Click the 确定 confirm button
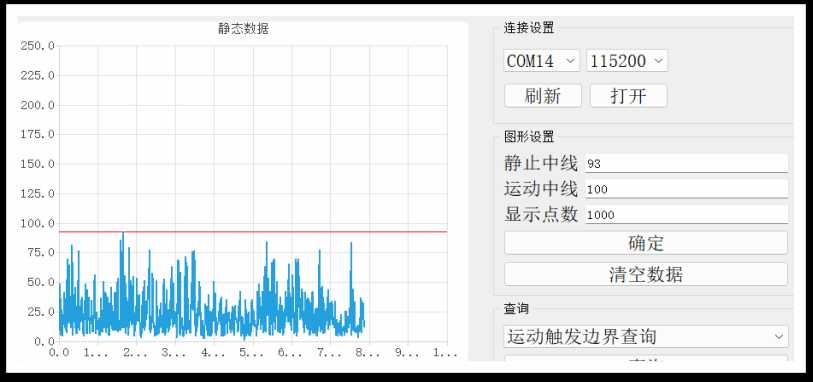The image size is (813, 382). click(646, 243)
